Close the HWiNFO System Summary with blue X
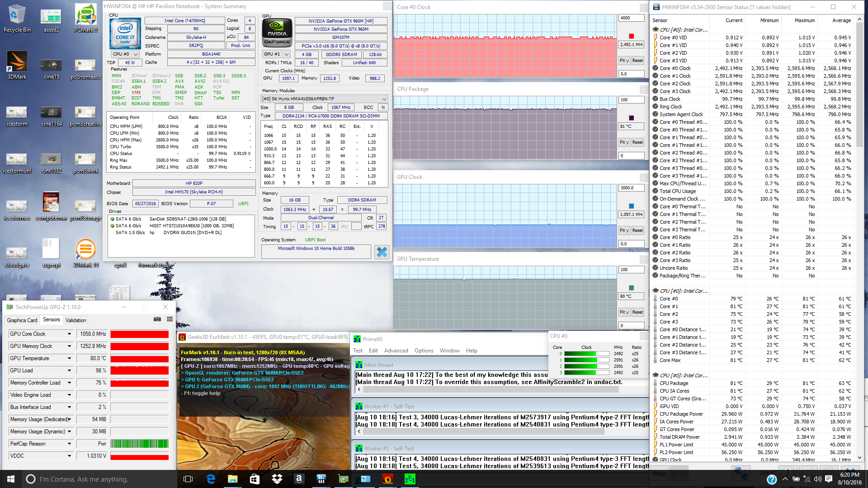Image resolution: width=868 pixels, height=488 pixels. [382, 252]
